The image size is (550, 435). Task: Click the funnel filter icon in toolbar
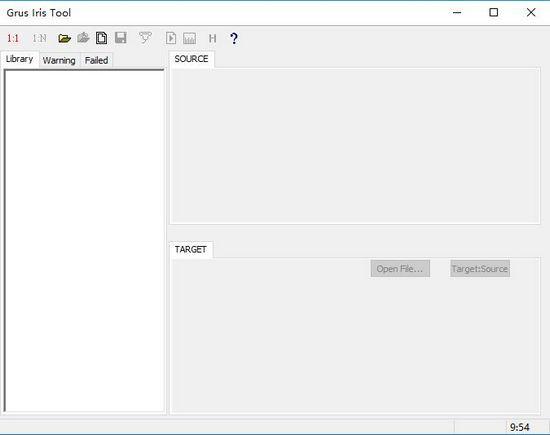pos(145,38)
